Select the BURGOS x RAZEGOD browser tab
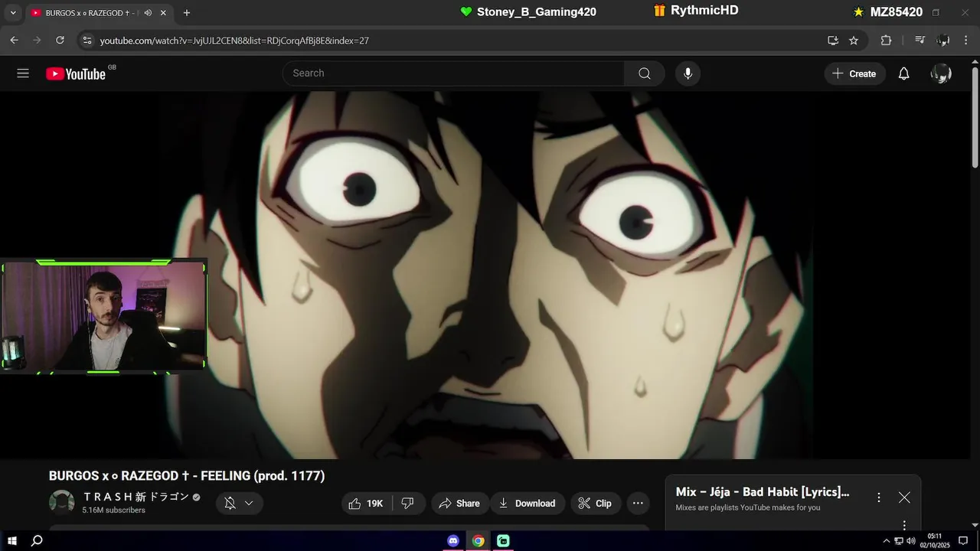This screenshot has width=980, height=551. 100,13
